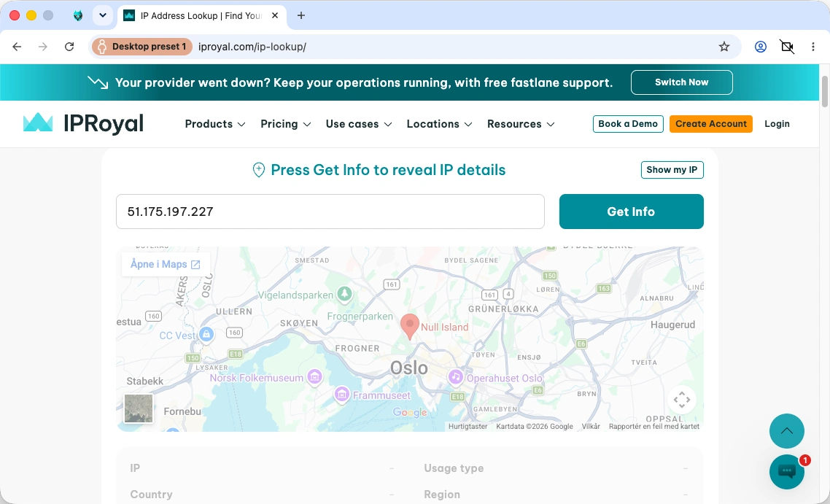Image resolution: width=830 pixels, height=504 pixels.
Task: Open the Login link
Action: coord(777,124)
